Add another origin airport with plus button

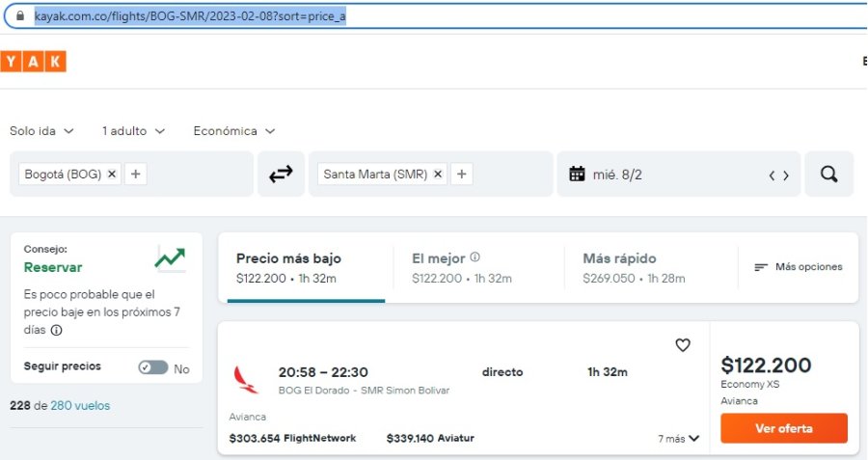pos(136,174)
